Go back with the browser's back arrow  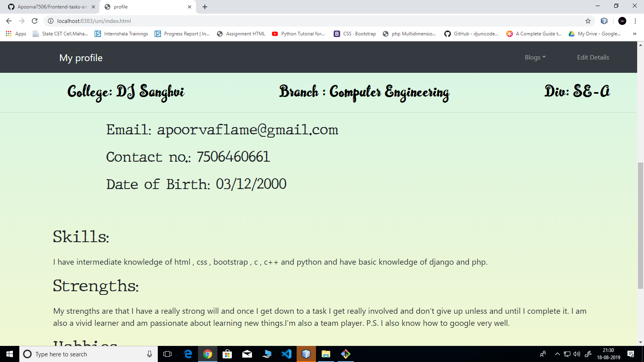coord(9,21)
